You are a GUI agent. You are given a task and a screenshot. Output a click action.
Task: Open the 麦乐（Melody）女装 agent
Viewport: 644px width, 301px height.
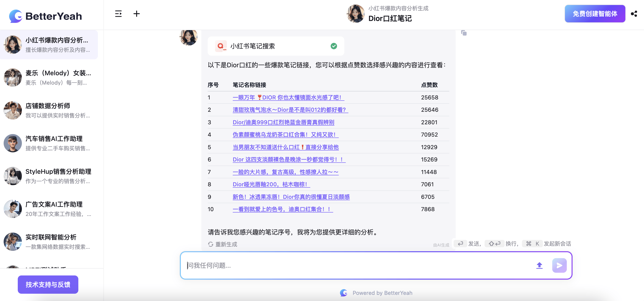(49, 77)
